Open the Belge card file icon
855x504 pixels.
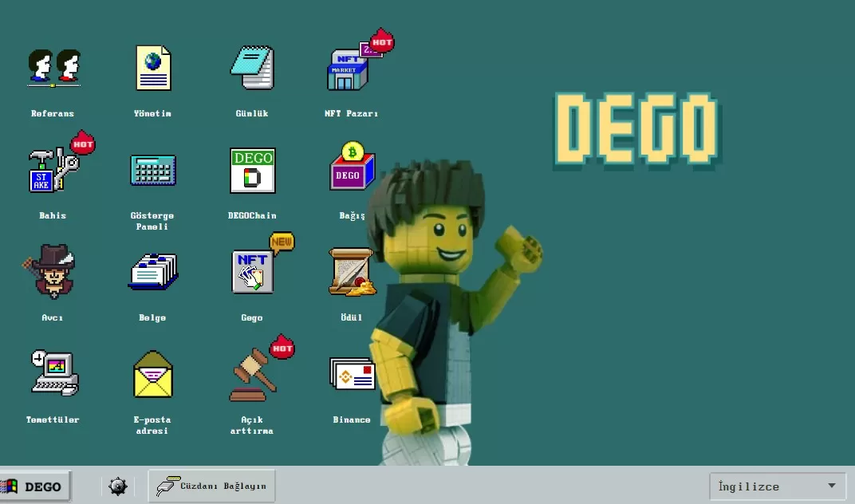152,272
